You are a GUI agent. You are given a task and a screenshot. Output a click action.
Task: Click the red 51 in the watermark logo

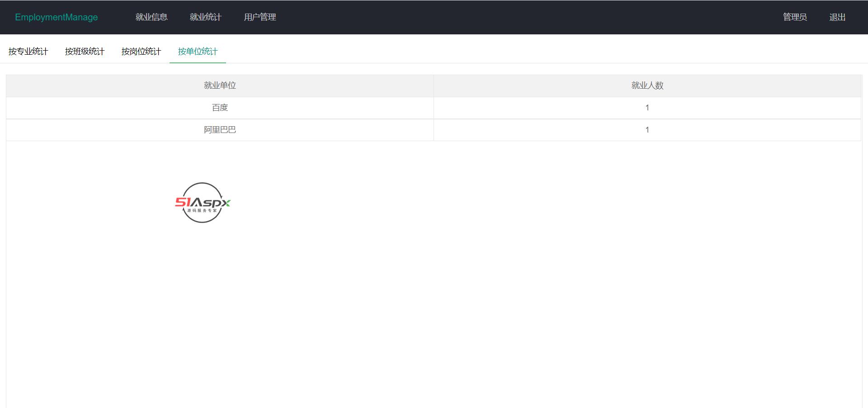[x=183, y=202]
